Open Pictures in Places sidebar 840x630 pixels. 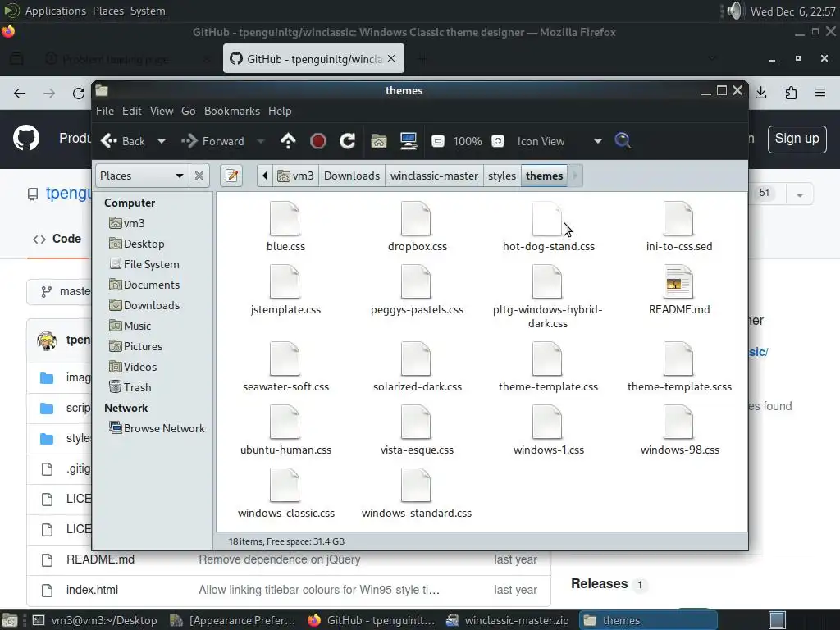(x=135, y=346)
